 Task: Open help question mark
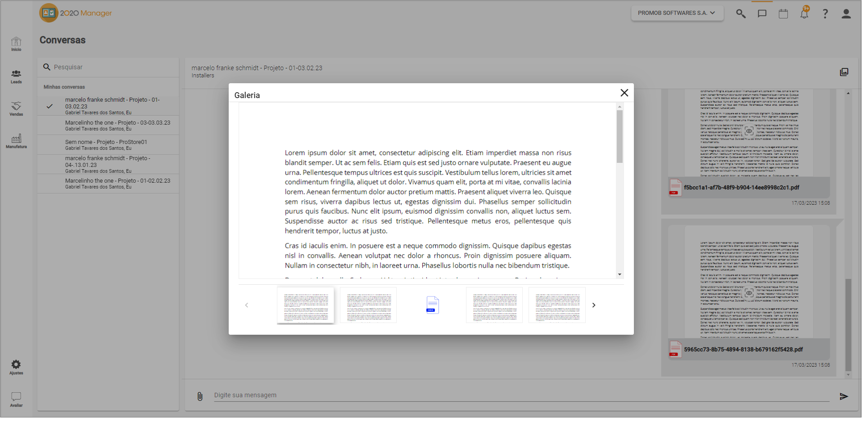825,13
